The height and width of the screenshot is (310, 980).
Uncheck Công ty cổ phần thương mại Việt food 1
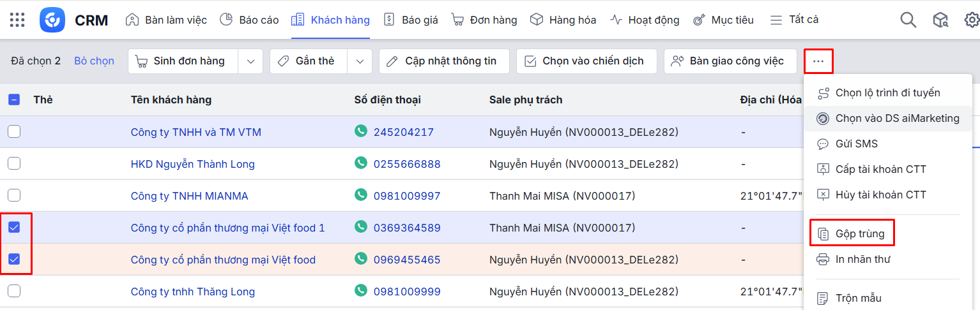14,227
